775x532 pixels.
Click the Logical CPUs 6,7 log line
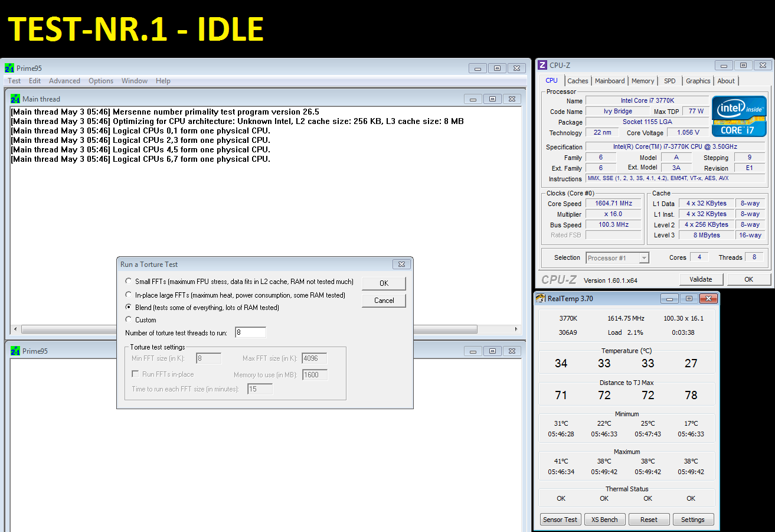(x=140, y=159)
